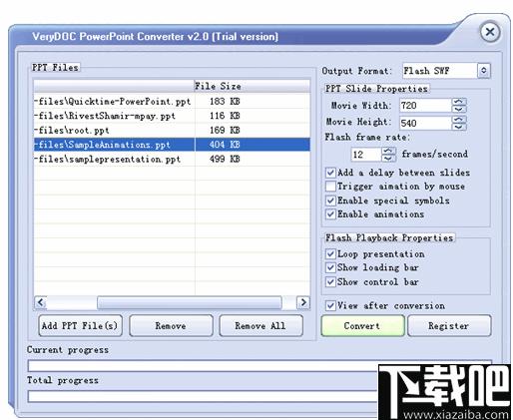Click the file list right scroll arrow
The height and width of the screenshot is (420, 513).
(x=303, y=302)
